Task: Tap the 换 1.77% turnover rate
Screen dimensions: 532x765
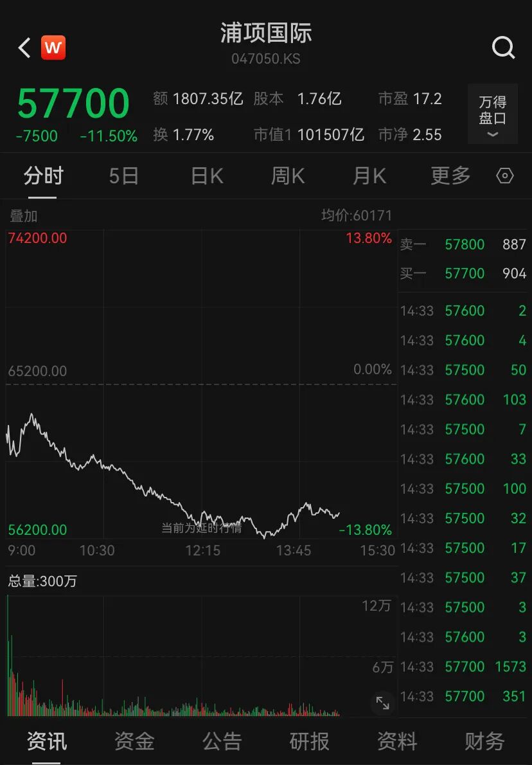Action: pos(183,134)
